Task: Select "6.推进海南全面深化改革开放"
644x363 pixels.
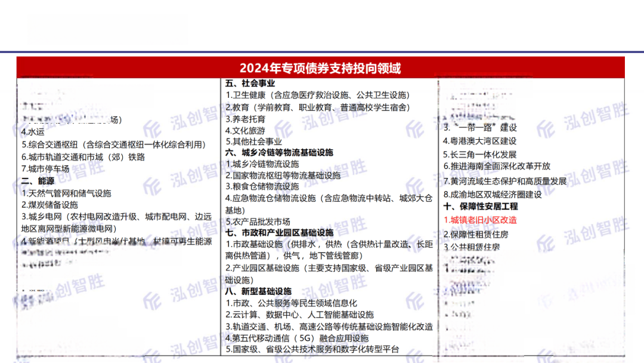Action: pos(497,166)
